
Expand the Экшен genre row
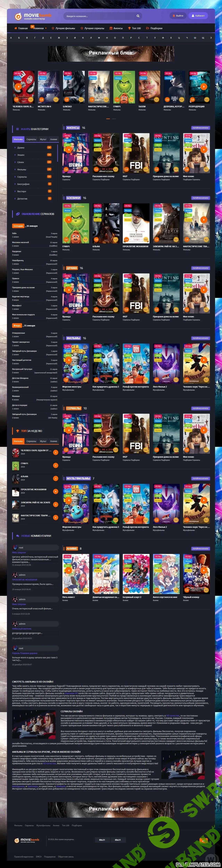tap(33, 155)
